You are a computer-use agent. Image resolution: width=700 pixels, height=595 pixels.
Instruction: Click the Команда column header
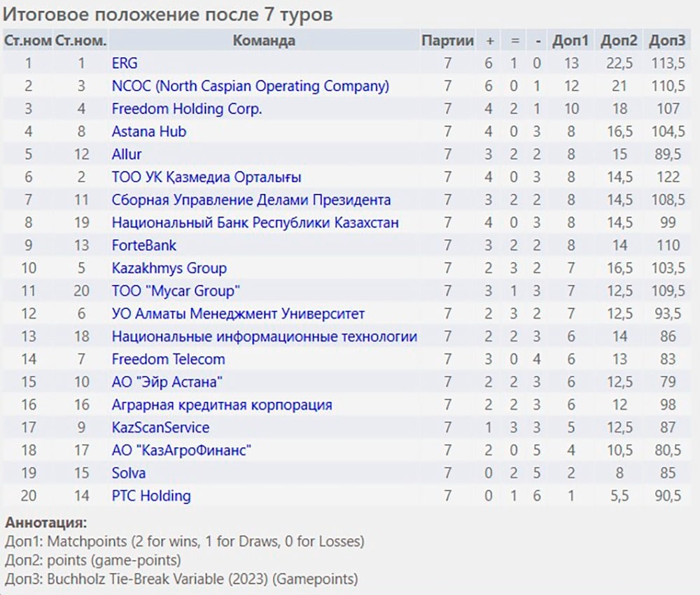pos(264,41)
